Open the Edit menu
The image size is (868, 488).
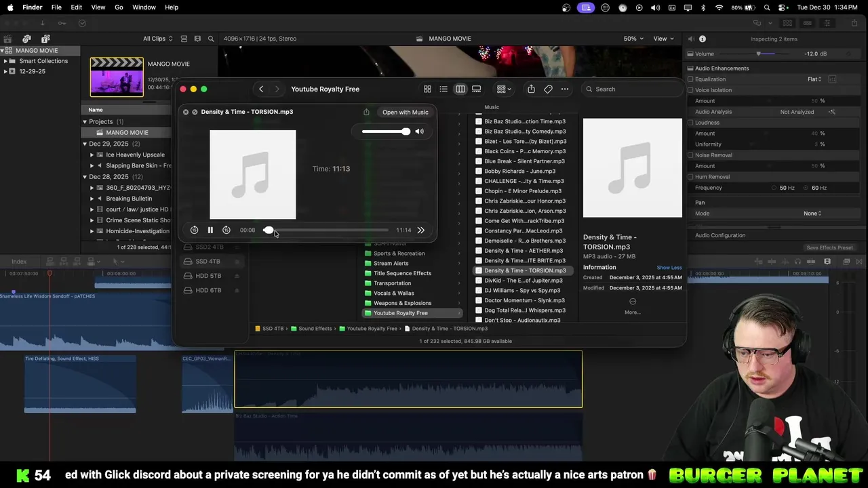point(77,7)
